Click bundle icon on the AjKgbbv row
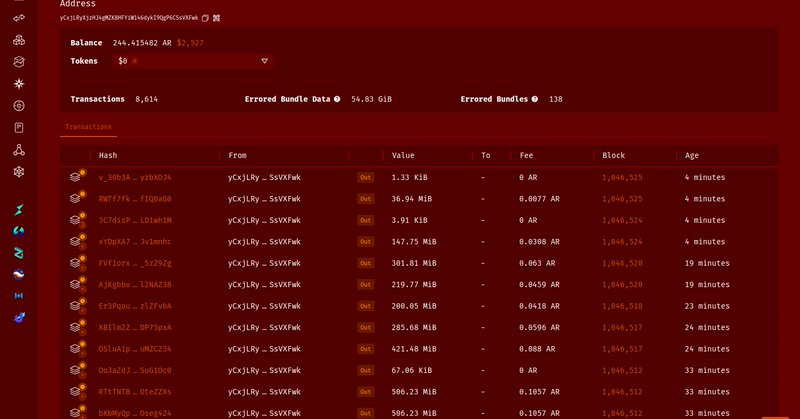800x419 pixels. [x=77, y=284]
